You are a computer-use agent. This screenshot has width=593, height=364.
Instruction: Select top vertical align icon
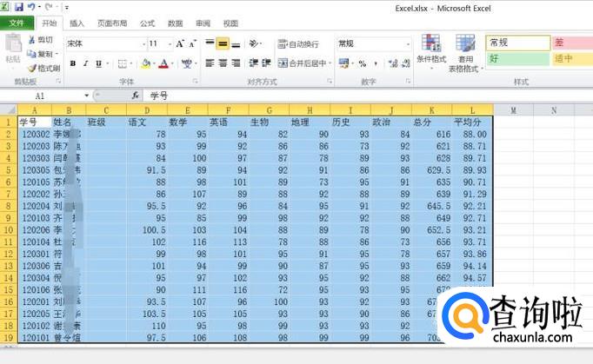click(x=210, y=43)
